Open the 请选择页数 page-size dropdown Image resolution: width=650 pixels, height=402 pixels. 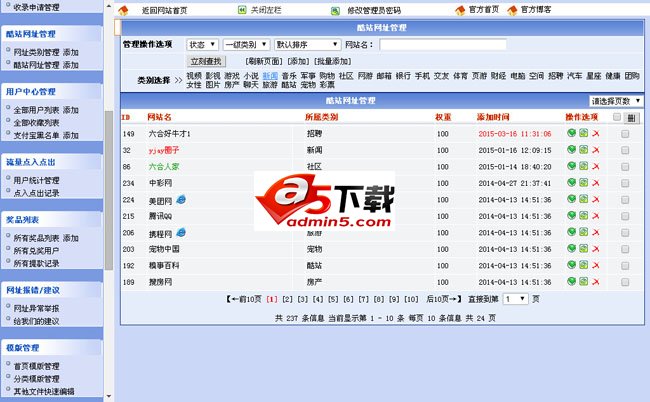tap(616, 101)
